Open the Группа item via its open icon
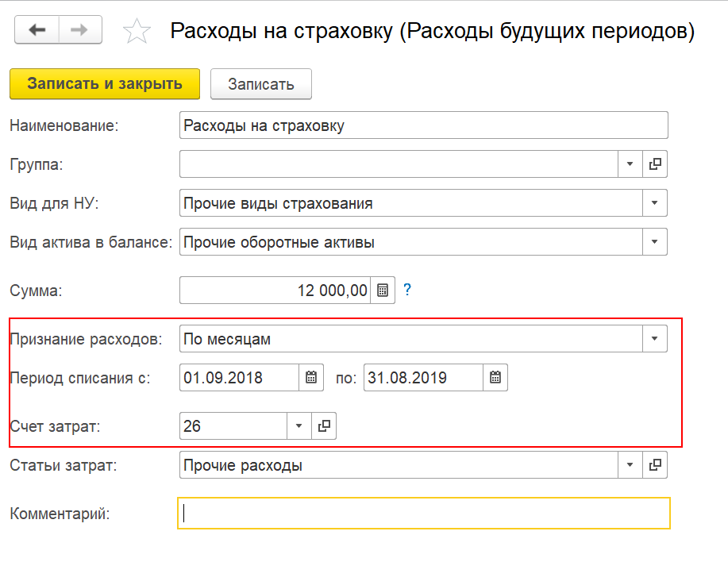 [655, 164]
